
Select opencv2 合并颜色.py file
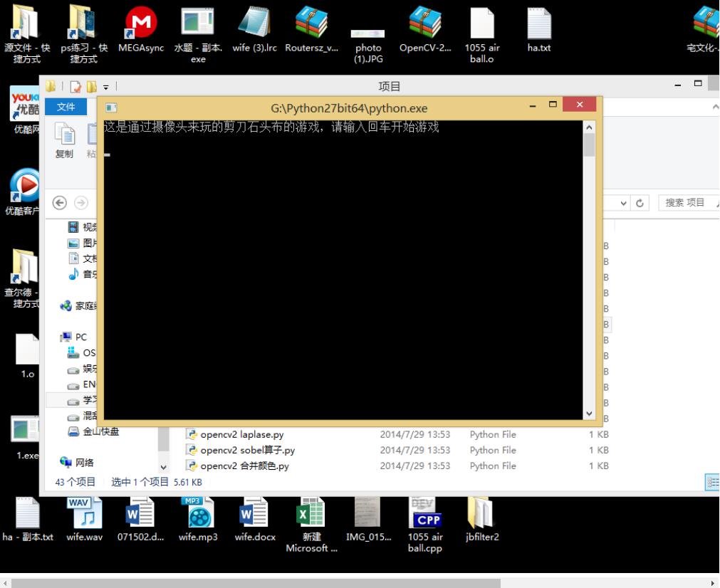tap(397, 466)
